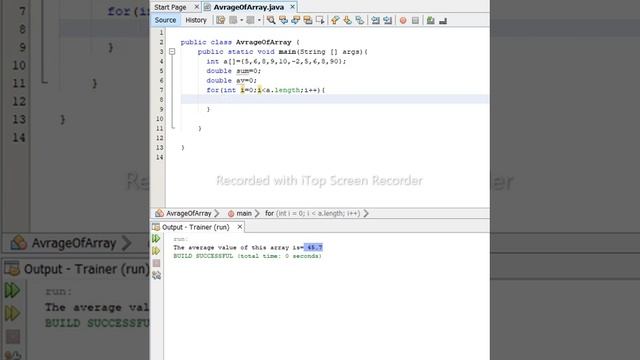
Task: Click line number 7 in the gutter
Action: click(161, 90)
